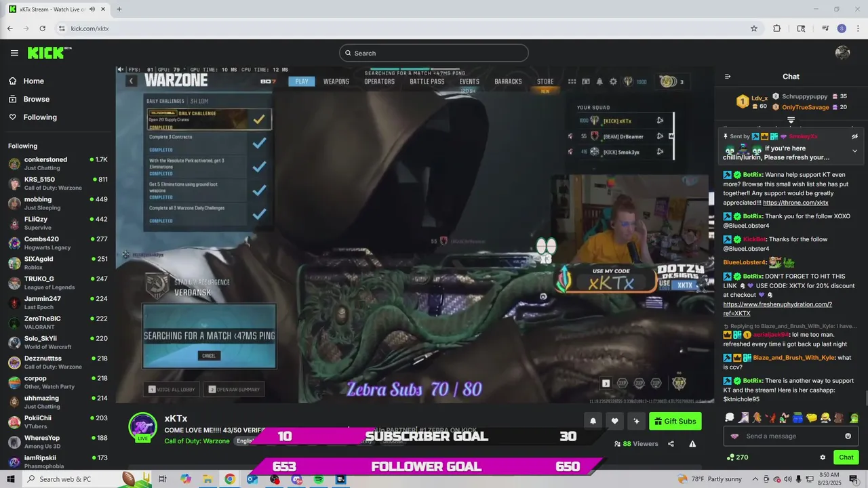Open FLiiQzy channel in sidebar
The width and height of the screenshot is (868, 488).
58,223
